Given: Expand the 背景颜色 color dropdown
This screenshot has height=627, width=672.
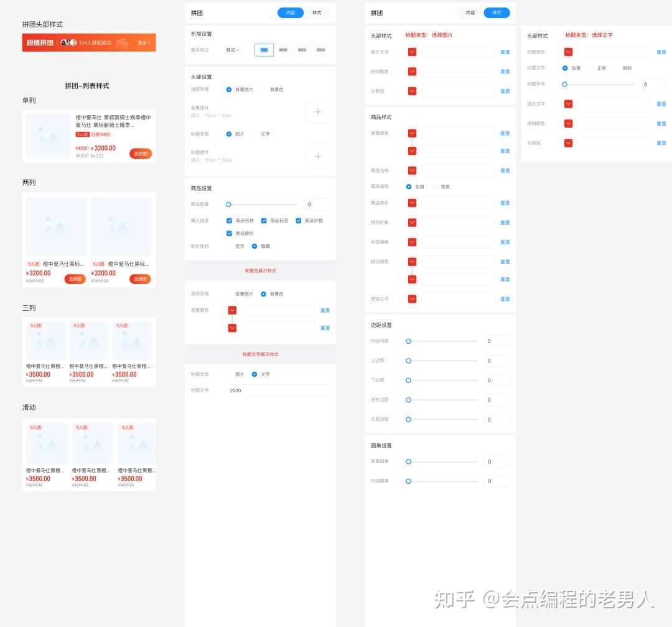Looking at the screenshot, I should [x=412, y=133].
